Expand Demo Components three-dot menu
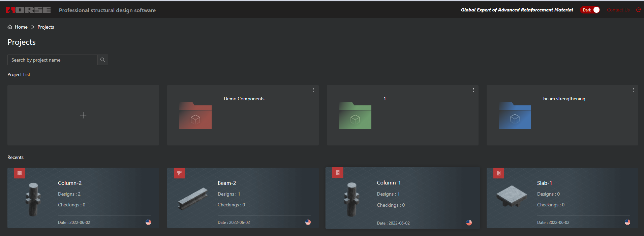 314,90
